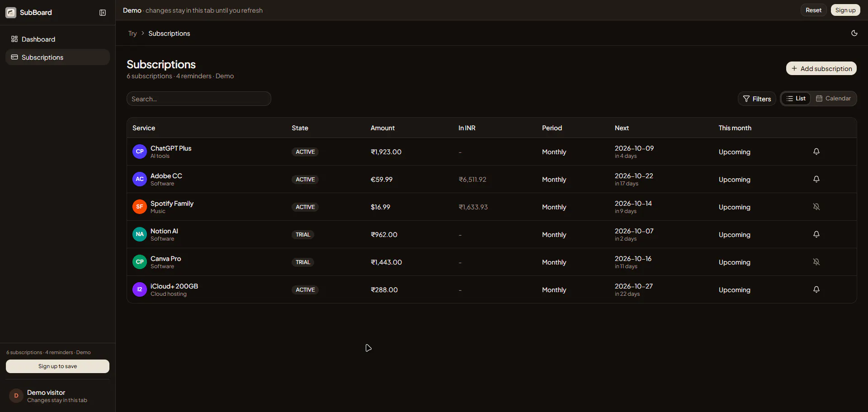Click the Reset button
The image size is (868, 412).
click(813, 10)
